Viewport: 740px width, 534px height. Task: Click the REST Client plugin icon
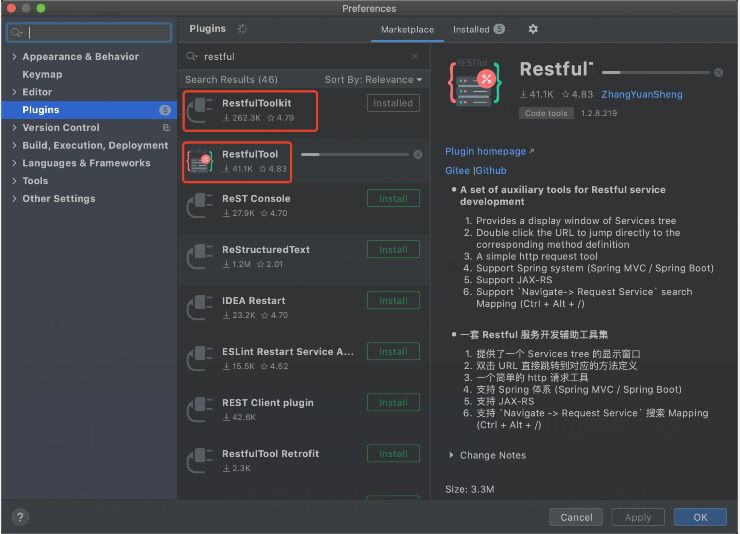point(200,409)
